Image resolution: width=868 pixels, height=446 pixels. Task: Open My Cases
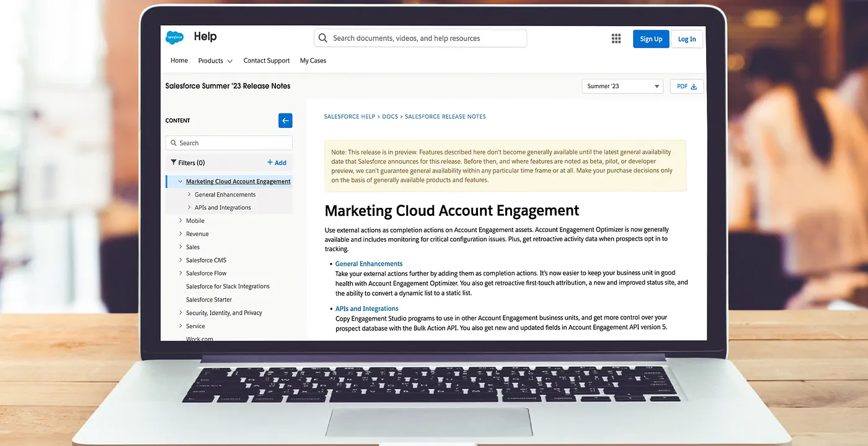[313, 61]
